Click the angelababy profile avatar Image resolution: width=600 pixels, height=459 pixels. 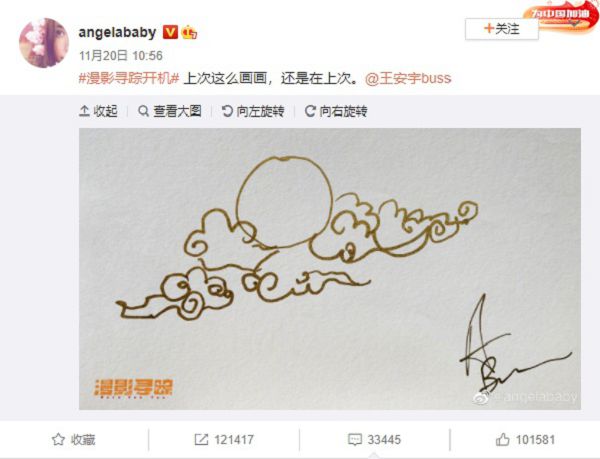pyautogui.click(x=44, y=43)
